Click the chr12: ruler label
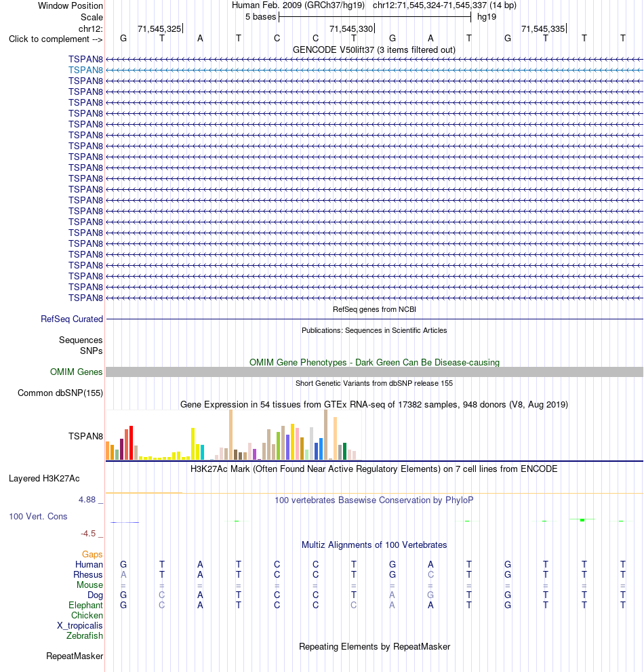The image size is (644, 672). tap(90, 28)
